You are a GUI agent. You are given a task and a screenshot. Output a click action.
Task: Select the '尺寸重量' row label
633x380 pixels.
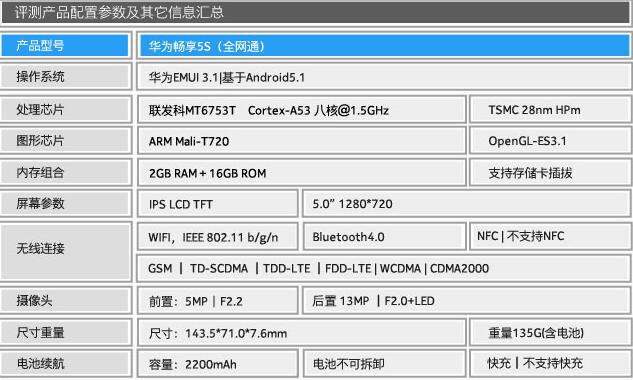[65, 333]
